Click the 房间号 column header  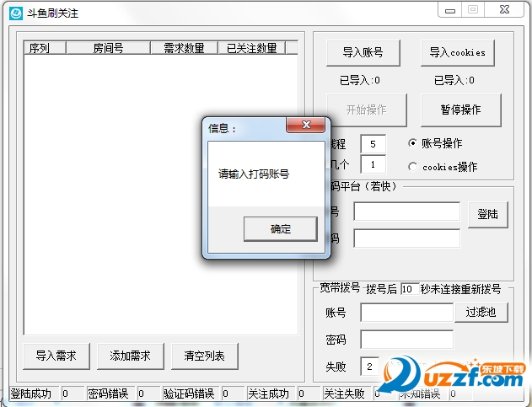click(108, 48)
